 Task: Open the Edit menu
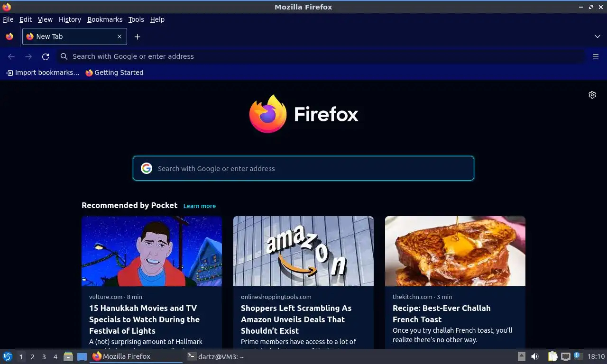point(26,19)
